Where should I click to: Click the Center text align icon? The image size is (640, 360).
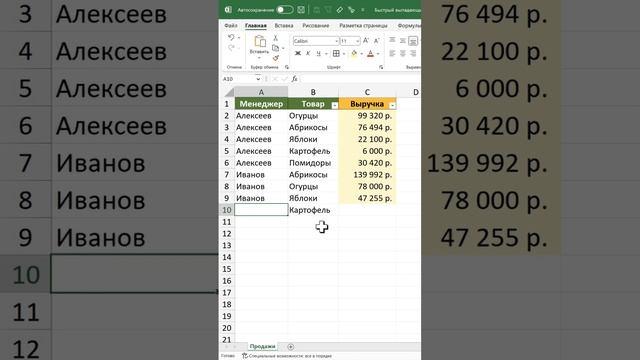[403, 53]
